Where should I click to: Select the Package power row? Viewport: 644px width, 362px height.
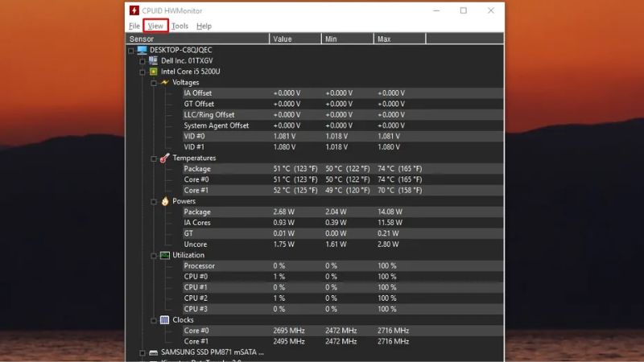[x=343, y=212]
